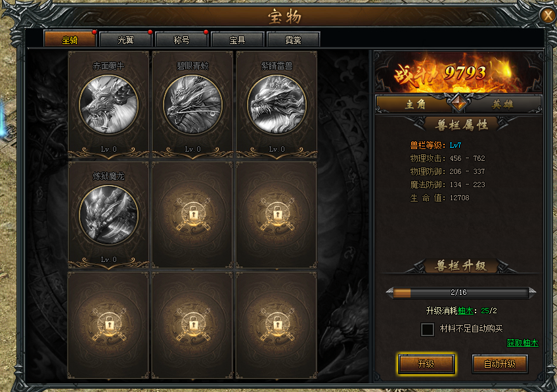Select the 紫睛雷兽 mount portrait
The image size is (557, 392).
[x=277, y=105]
